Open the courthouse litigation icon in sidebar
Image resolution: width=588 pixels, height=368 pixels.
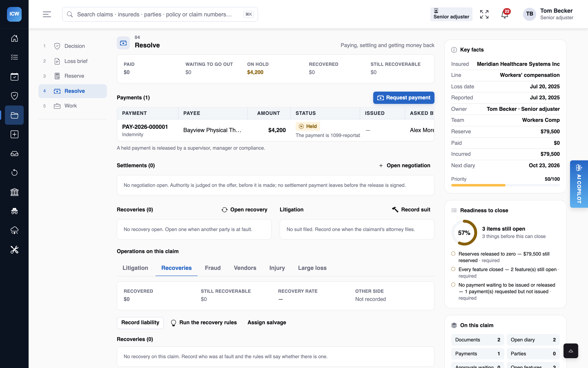pyautogui.click(x=14, y=192)
